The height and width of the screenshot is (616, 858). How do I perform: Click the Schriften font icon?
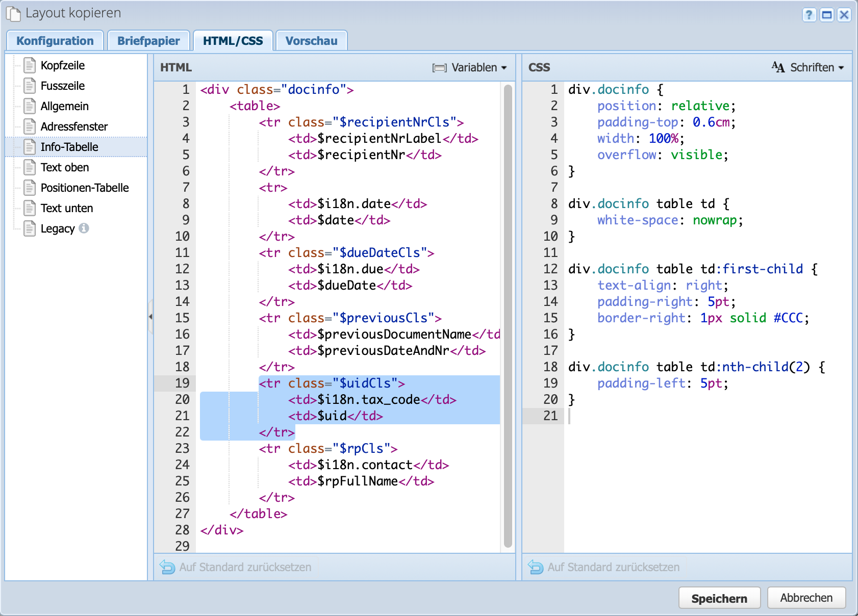coord(778,67)
